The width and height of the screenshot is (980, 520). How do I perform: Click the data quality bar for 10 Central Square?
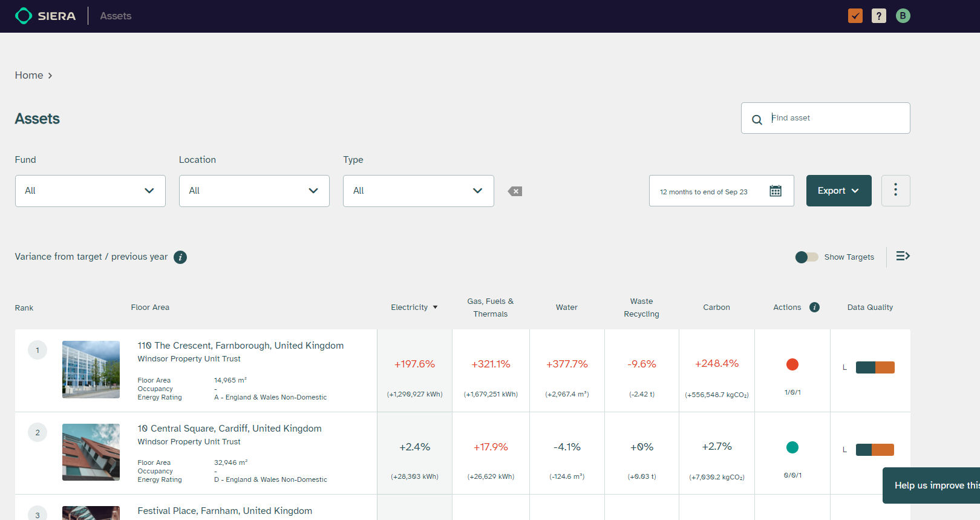tap(875, 450)
